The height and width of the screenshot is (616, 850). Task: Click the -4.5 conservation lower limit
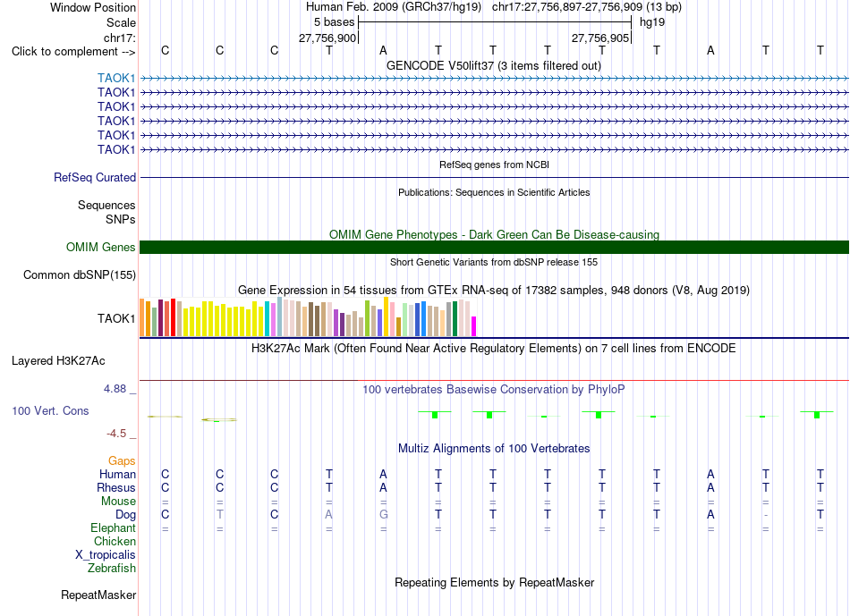[x=116, y=434]
